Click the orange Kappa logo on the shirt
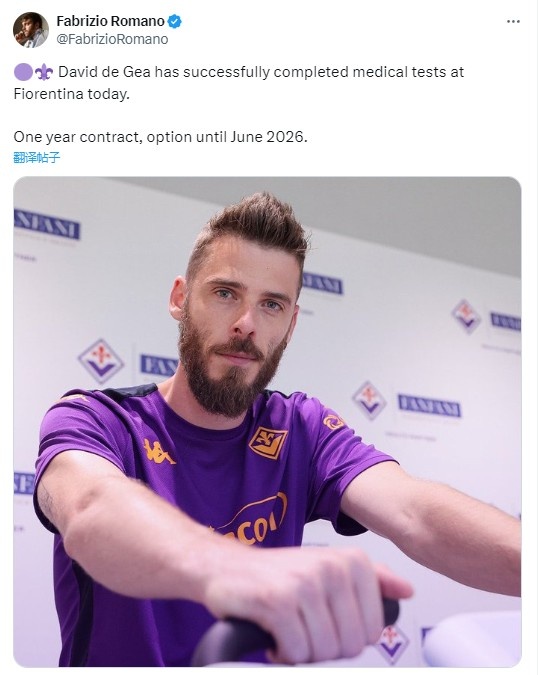538x675 pixels. [158, 452]
